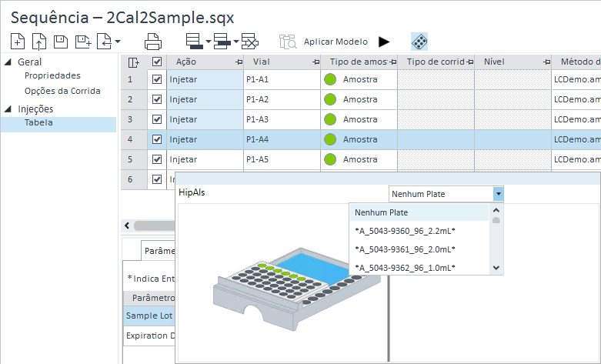Click the save as icon

click(x=81, y=42)
